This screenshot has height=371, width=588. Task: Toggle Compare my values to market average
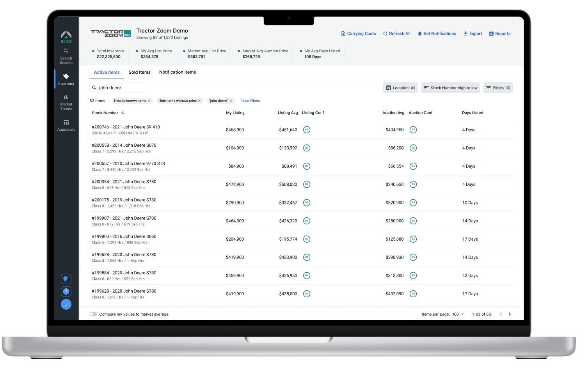coord(93,314)
